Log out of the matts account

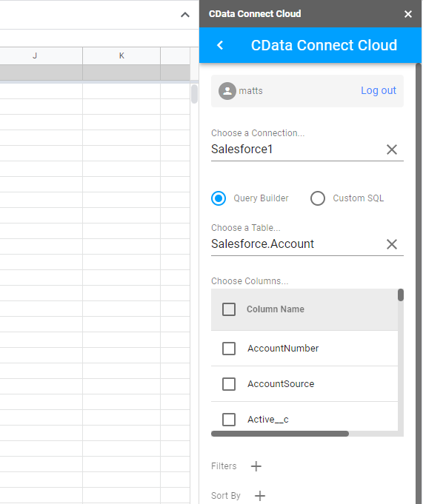pos(379,90)
